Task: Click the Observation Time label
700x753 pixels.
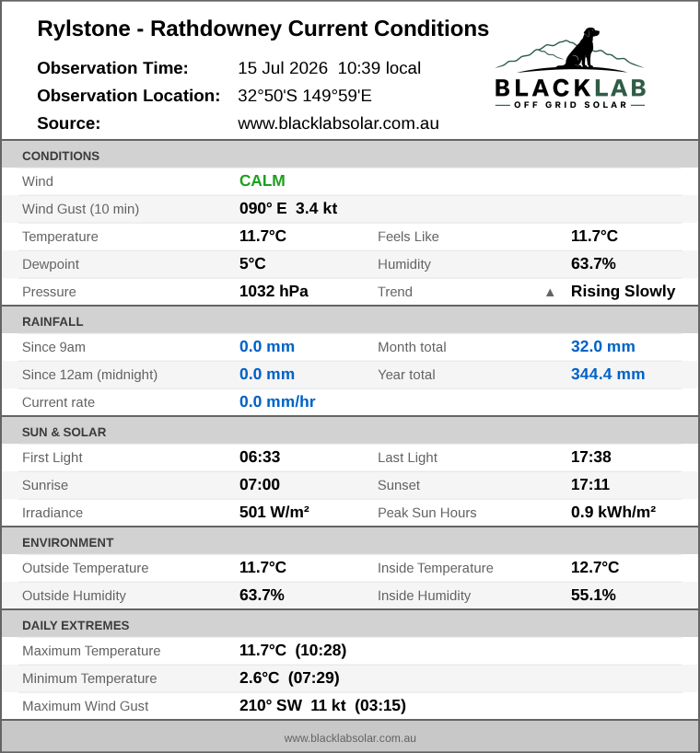Action: tap(113, 68)
